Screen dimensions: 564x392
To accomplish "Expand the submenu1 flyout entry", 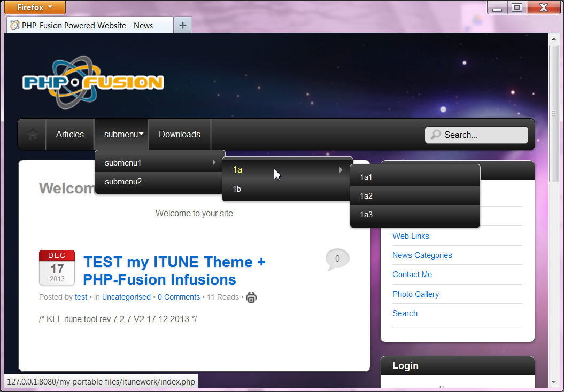I will (x=160, y=162).
